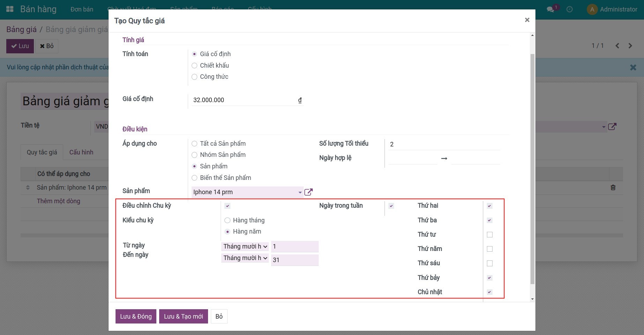644x335 pixels.
Task: Open the Đến ngày month dropdown
Action: pyautogui.click(x=245, y=258)
